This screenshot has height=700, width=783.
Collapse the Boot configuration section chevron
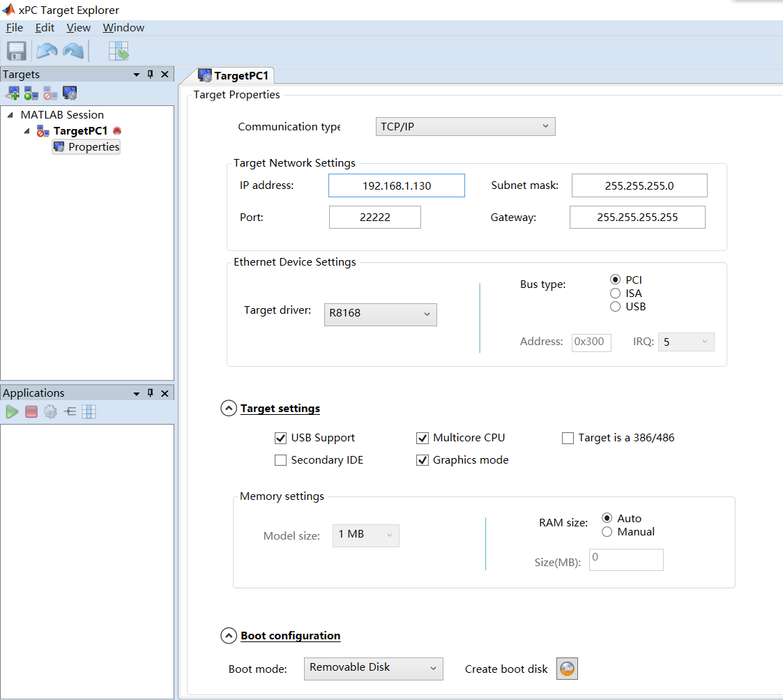[x=229, y=636]
